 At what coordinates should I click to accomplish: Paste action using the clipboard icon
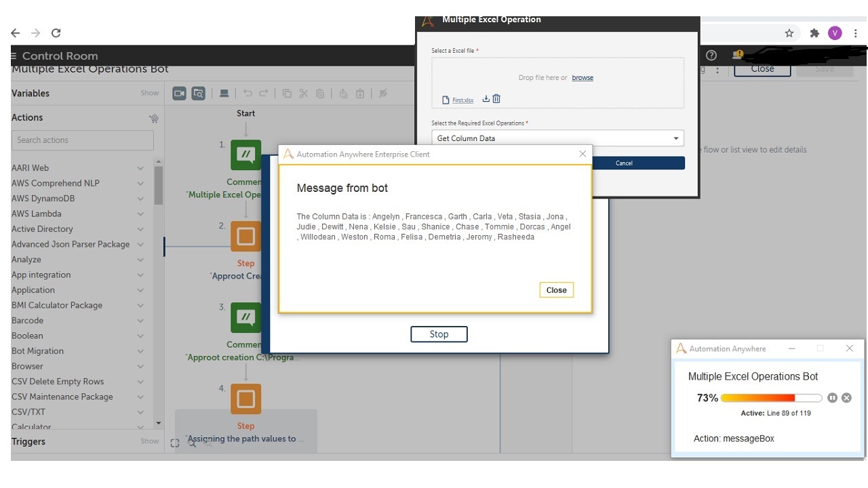point(320,94)
